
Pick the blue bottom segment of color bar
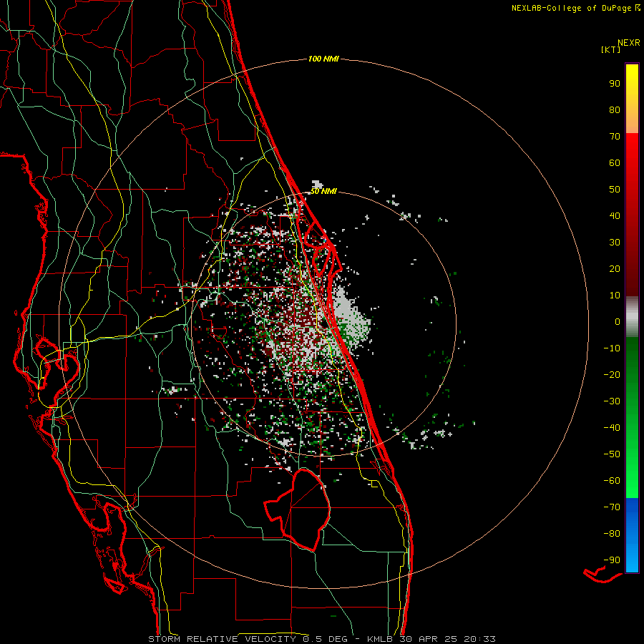(632, 535)
